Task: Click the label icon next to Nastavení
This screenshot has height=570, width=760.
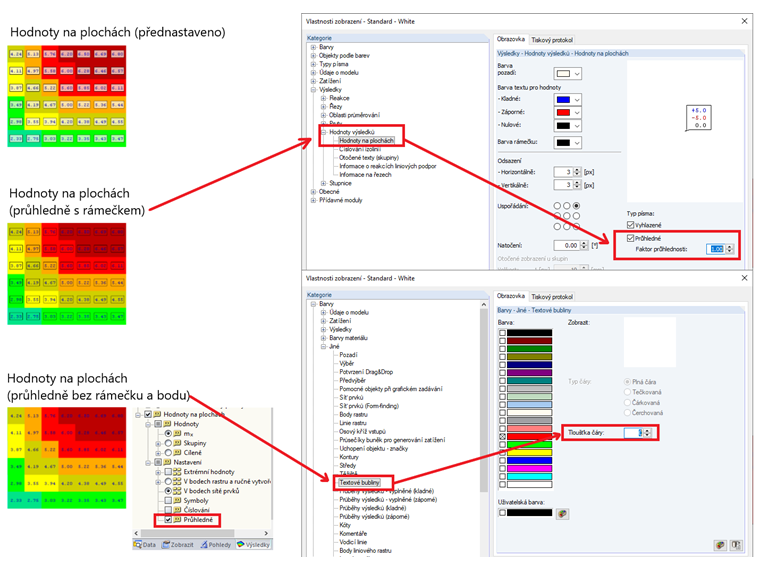Action: pos(167,462)
